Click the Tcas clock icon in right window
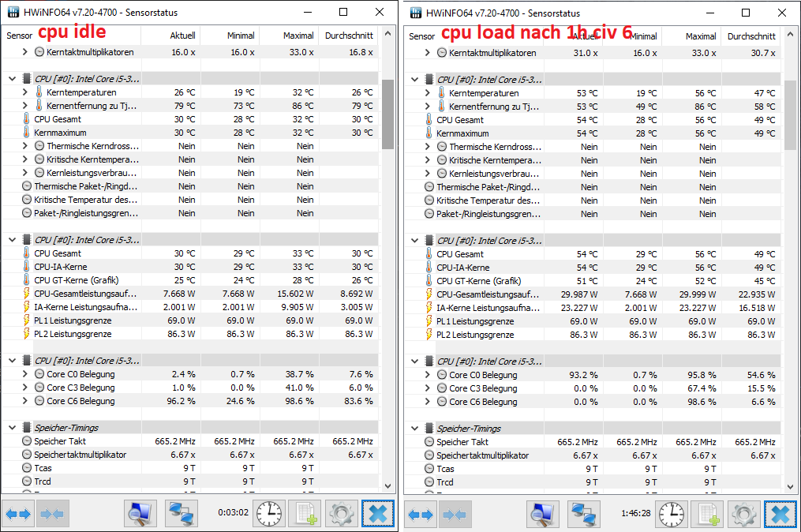 pyautogui.click(x=429, y=469)
